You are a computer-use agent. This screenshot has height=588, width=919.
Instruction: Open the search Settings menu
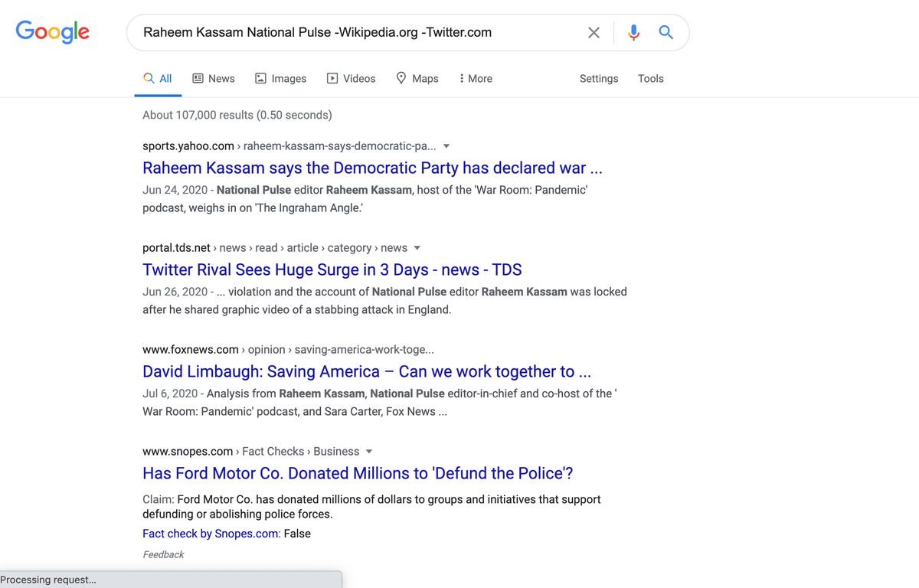(599, 78)
